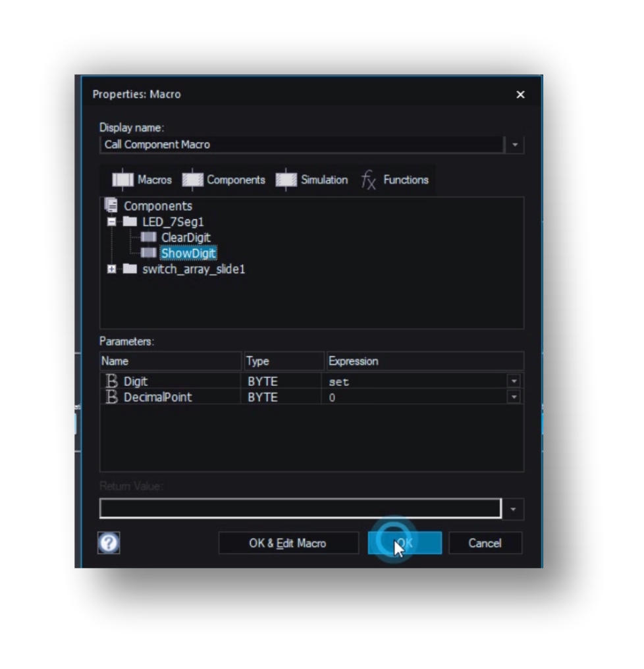The image size is (644, 669).
Task: Select the LED_7Seg1 component folder
Action: [173, 222]
